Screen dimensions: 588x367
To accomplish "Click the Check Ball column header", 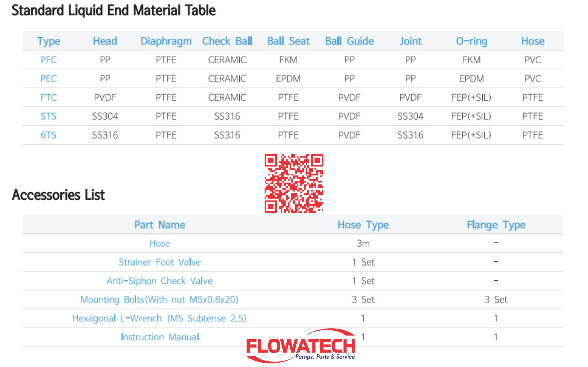I will 227,41.
